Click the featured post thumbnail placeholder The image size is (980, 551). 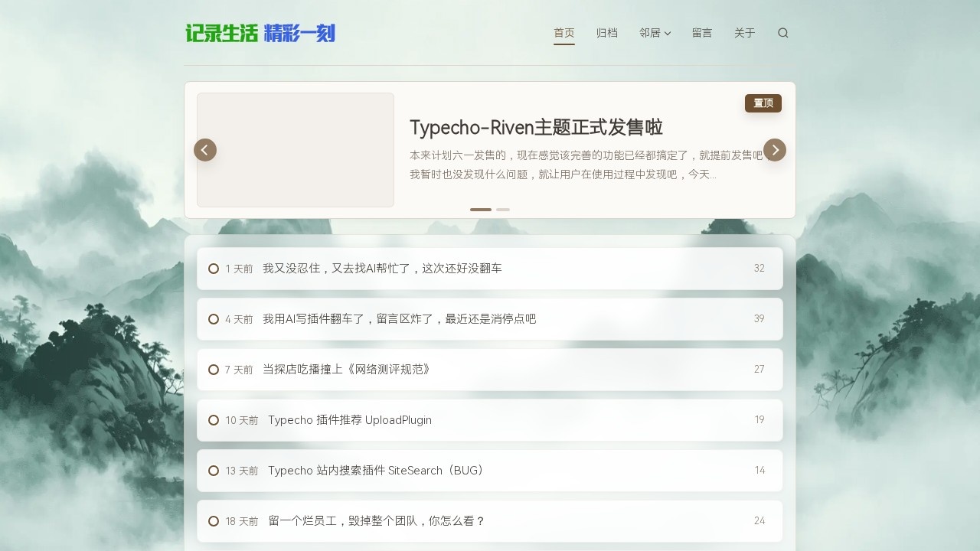coord(296,150)
